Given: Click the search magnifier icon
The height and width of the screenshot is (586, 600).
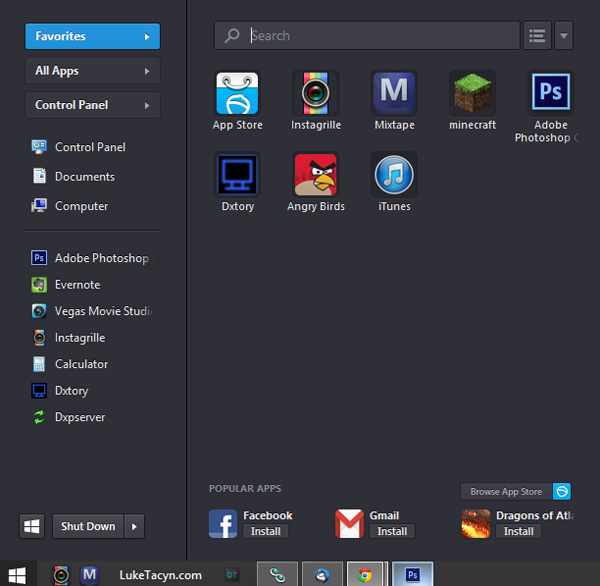Looking at the screenshot, I should coord(232,36).
